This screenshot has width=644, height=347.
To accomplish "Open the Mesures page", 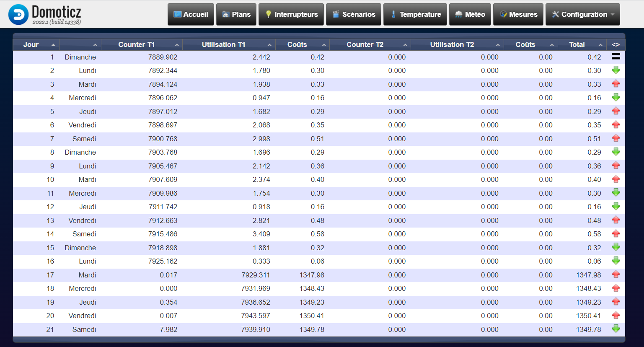I will pos(518,14).
